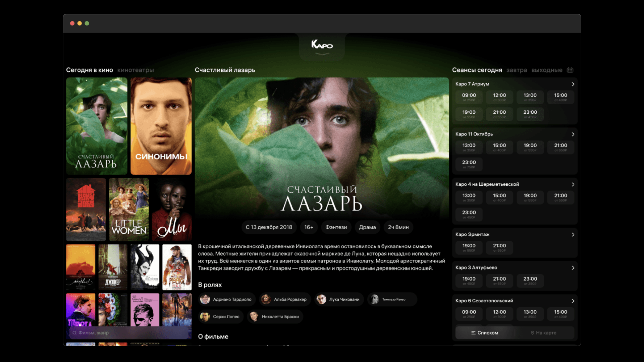
Task: Switch to Списком list view
Action: click(485, 333)
